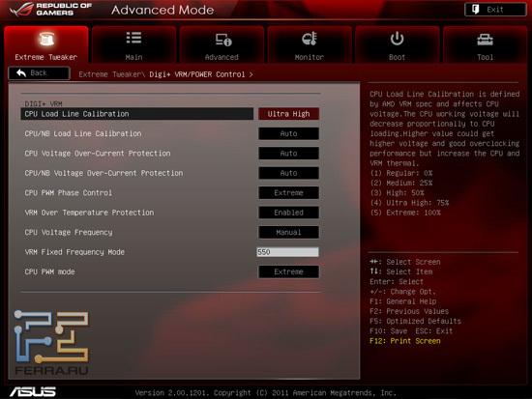Click the Main list icon
Screen dimensions: 532x399
coord(133,38)
